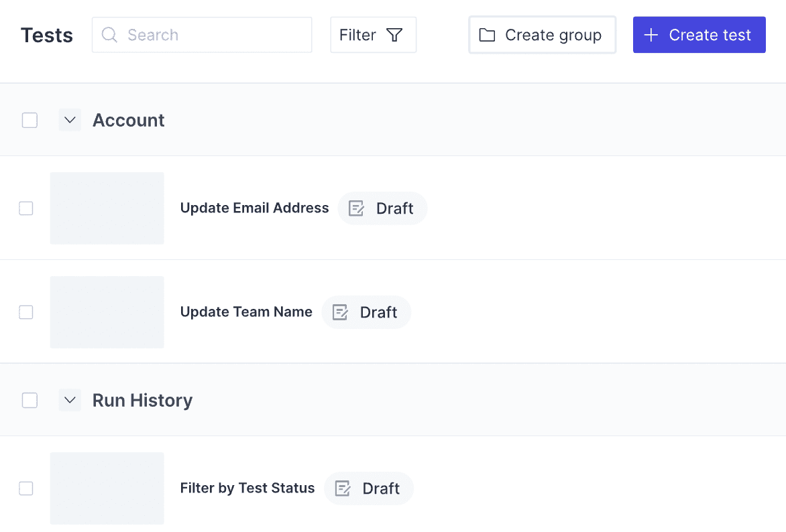The image size is (786, 532).
Task: Select the Filter by Test Status checkbox
Action: [x=25, y=488]
